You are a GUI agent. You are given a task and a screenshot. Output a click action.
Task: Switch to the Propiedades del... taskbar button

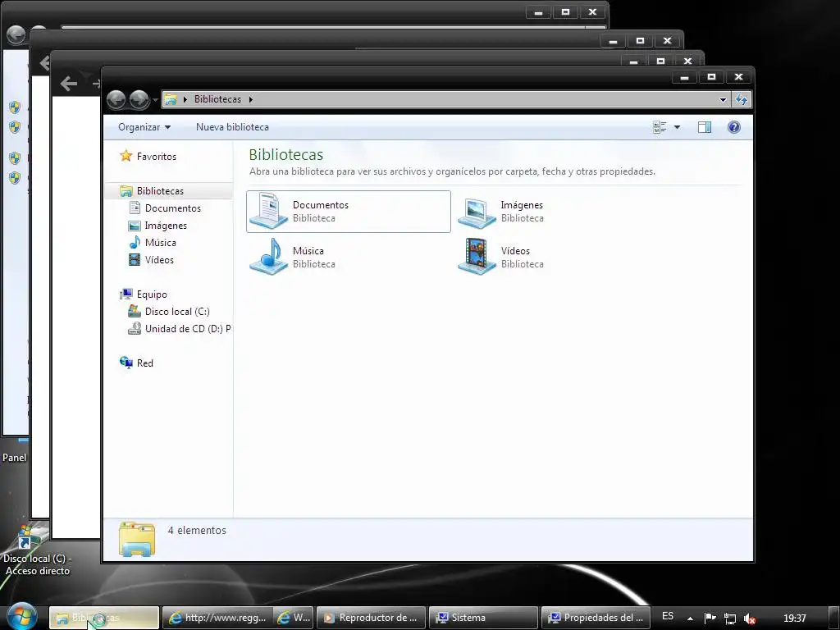click(x=596, y=618)
